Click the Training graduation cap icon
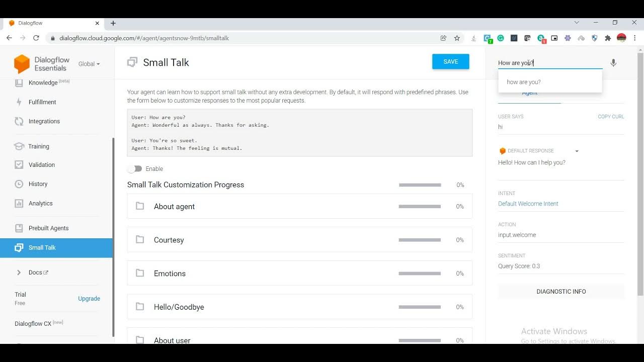 coord(19,146)
